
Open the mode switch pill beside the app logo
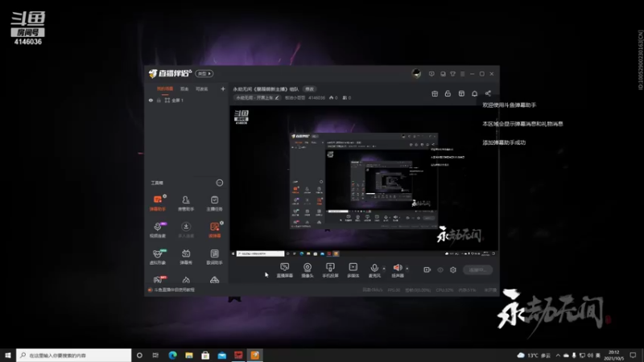204,73
